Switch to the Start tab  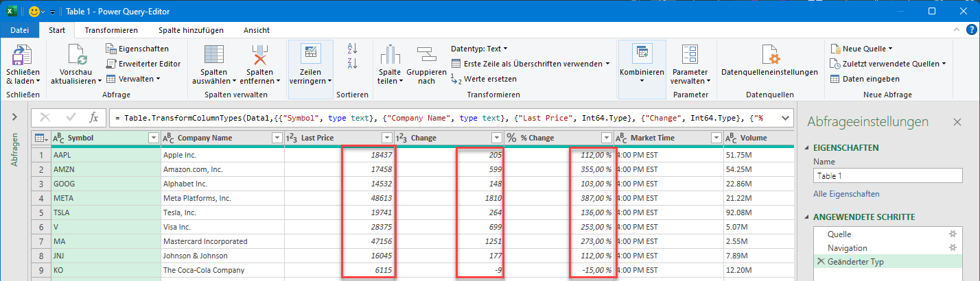57,30
